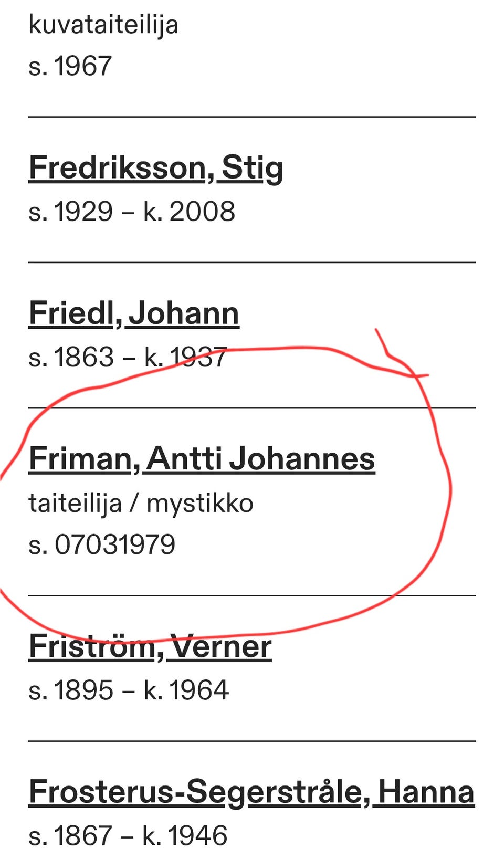Click Johann Friedl's death year 'k. 1937'
Viewport: 504px width, 859px height.
(x=185, y=358)
